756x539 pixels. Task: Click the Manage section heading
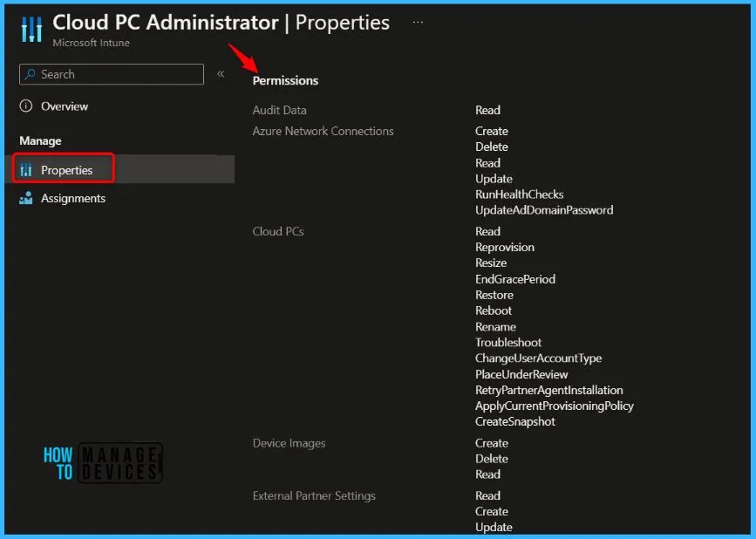tap(40, 140)
